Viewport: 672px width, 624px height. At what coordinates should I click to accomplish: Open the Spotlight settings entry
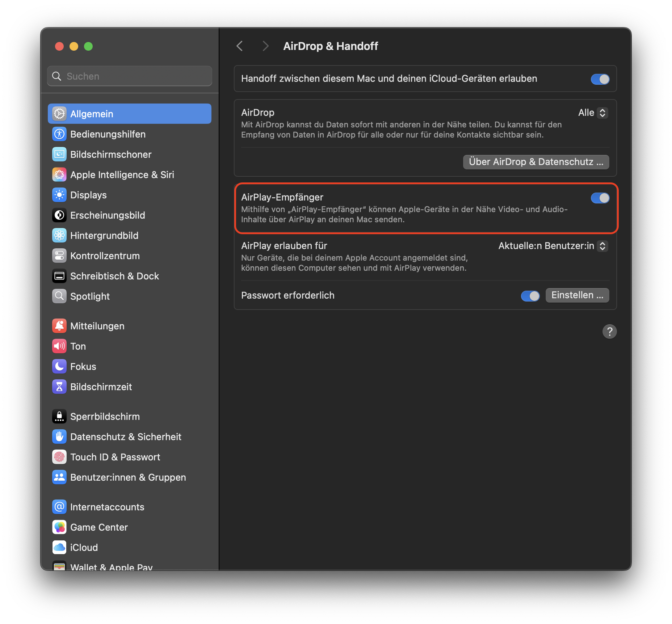pos(59,296)
